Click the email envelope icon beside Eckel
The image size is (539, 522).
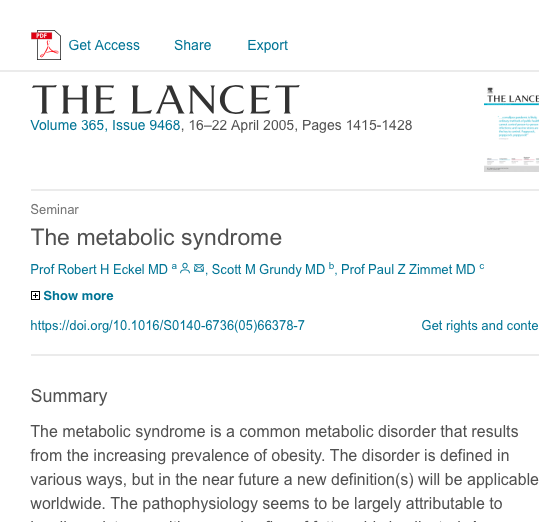pyautogui.click(x=199, y=268)
